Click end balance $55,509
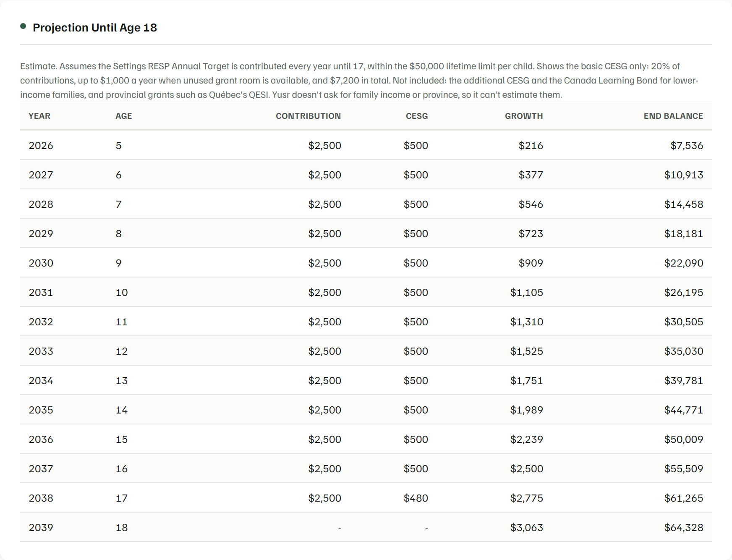Screen dimensions: 732x560 684,469
